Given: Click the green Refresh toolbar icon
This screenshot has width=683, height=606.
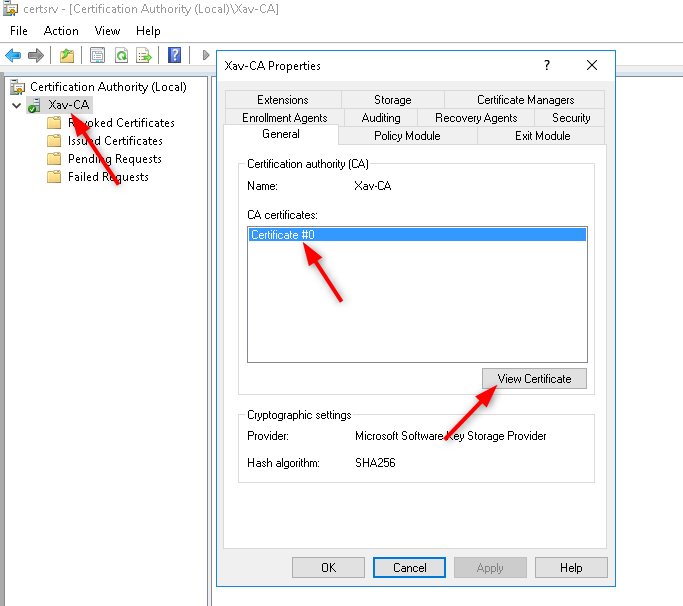Looking at the screenshot, I should coord(121,55).
